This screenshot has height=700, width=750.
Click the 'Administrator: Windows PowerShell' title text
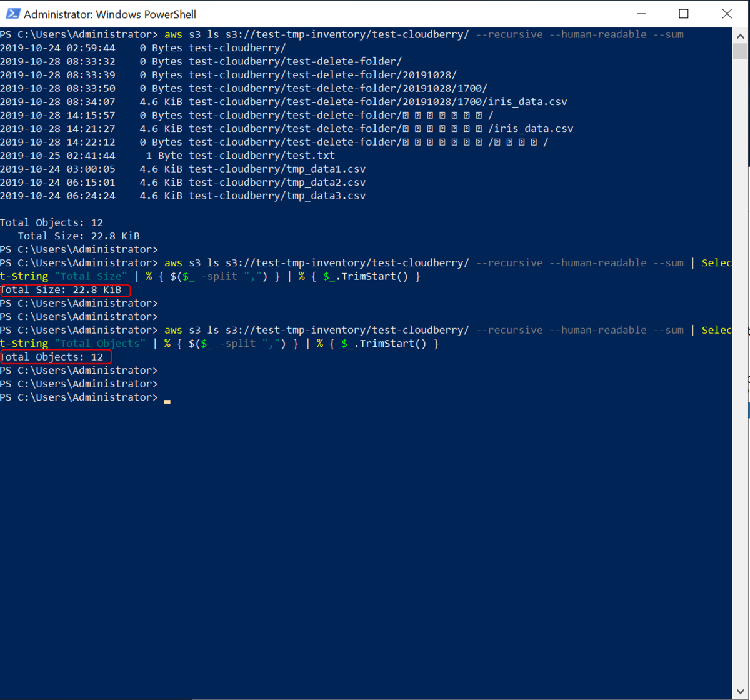[x=110, y=14]
